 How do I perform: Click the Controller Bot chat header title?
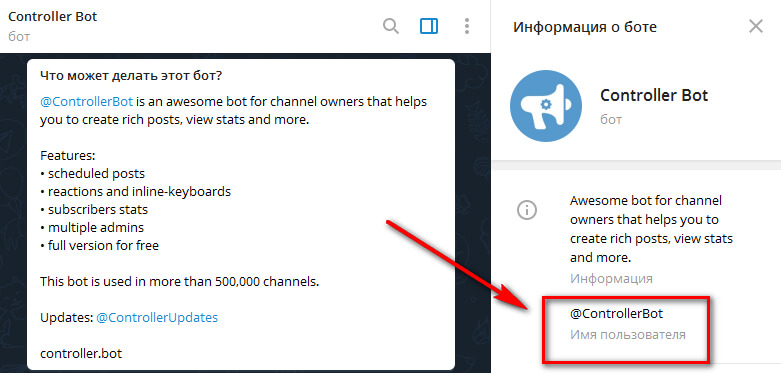pos(53,16)
